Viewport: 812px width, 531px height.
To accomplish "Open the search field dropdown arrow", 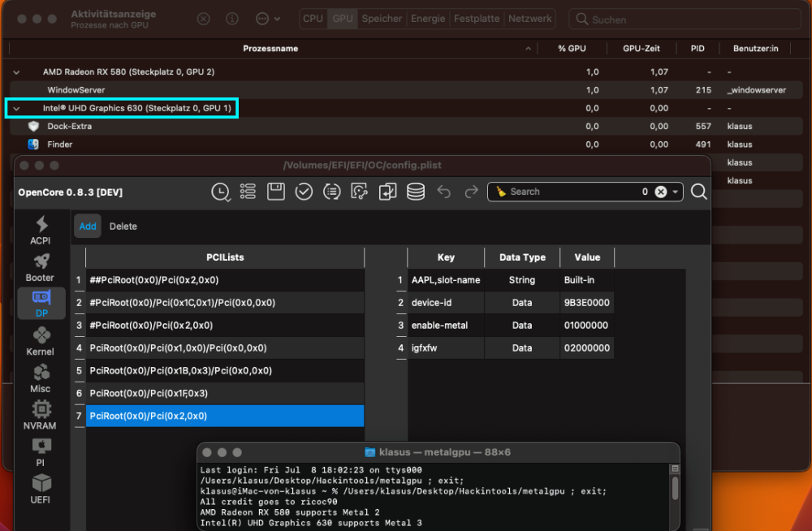I will pyautogui.click(x=676, y=192).
